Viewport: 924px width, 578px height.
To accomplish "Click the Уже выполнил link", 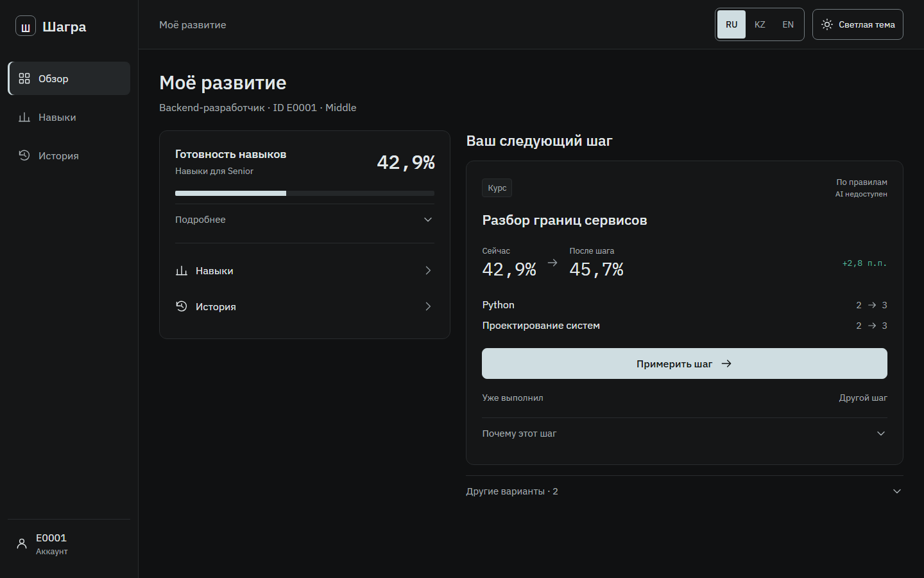I will point(513,398).
